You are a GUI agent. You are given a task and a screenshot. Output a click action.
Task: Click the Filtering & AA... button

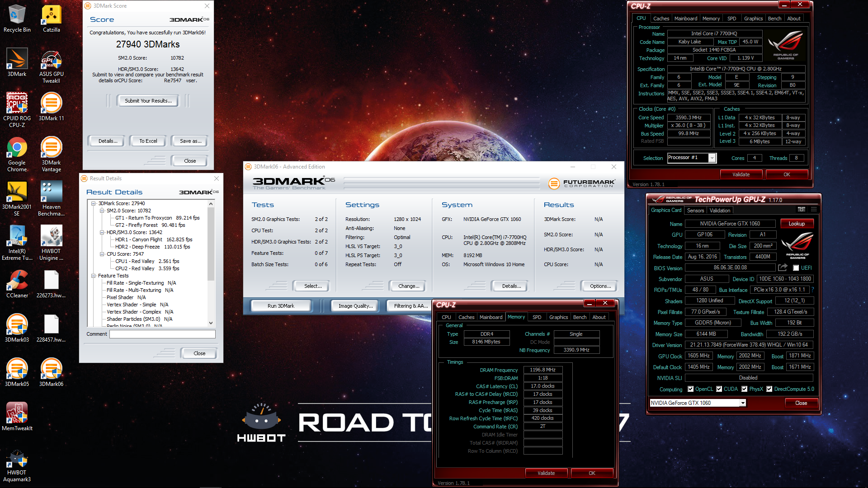click(x=410, y=306)
